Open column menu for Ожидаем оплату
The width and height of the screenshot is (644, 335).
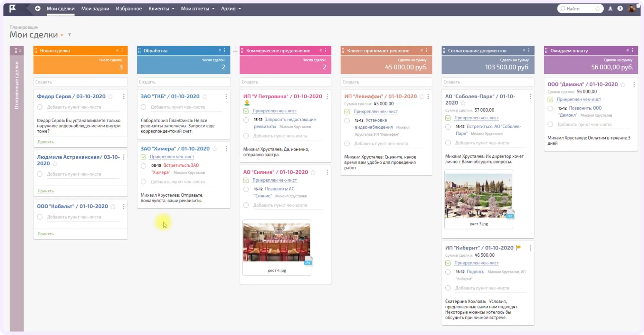pos(632,51)
